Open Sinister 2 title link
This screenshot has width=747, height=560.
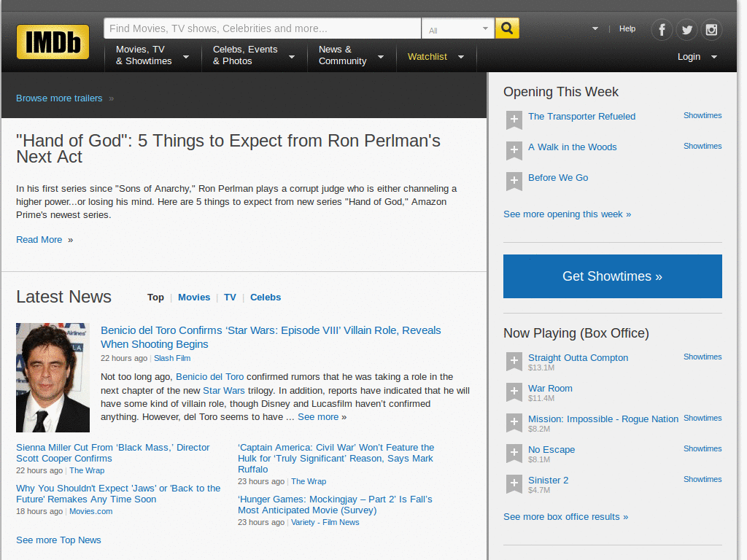point(548,480)
